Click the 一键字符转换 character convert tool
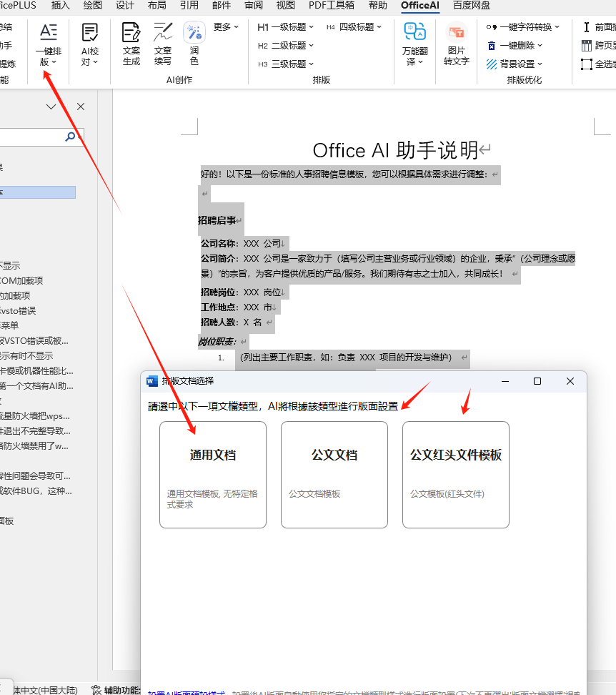This screenshot has height=695, width=616. pos(523,27)
